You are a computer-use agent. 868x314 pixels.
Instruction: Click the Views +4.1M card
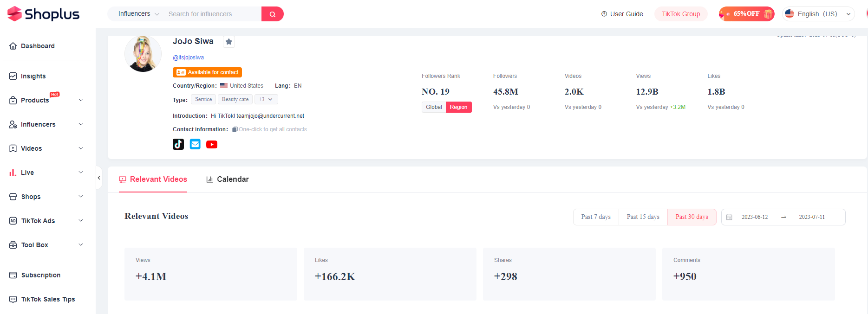point(211,274)
